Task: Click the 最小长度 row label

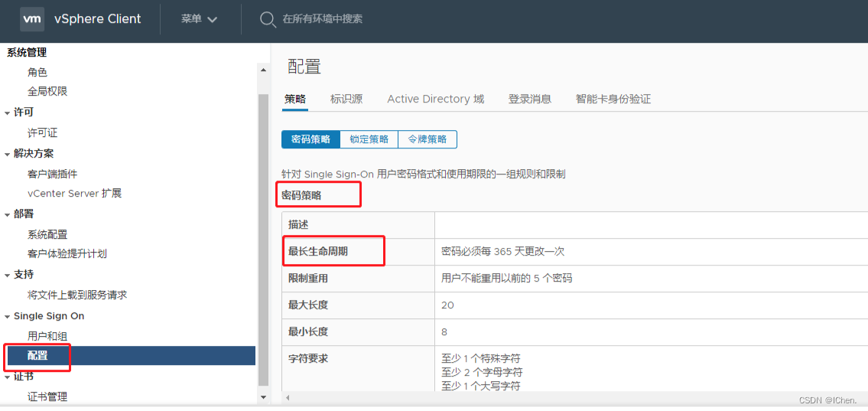Action: pyautogui.click(x=308, y=332)
